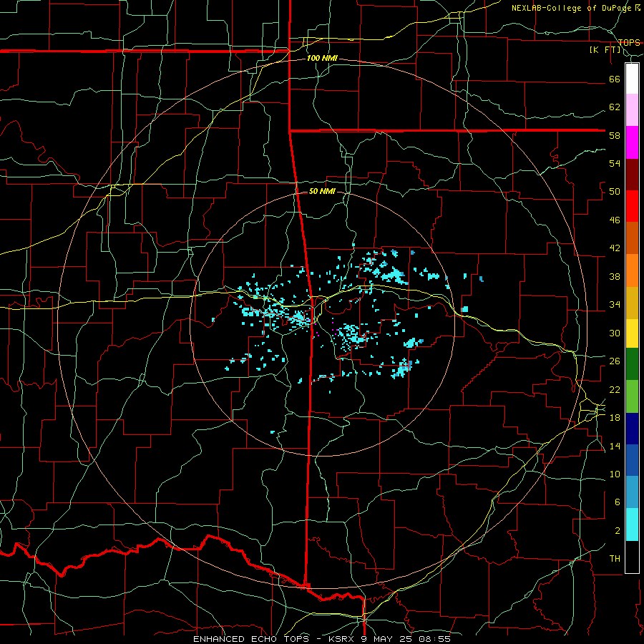644x644 pixels.
Task: Click the dark green legend swatch
Action: click(x=632, y=364)
